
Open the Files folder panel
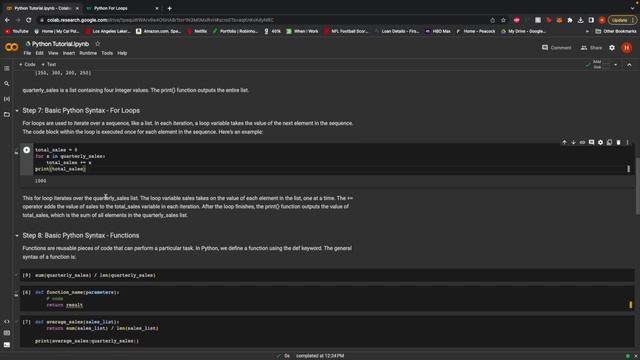click(7, 115)
